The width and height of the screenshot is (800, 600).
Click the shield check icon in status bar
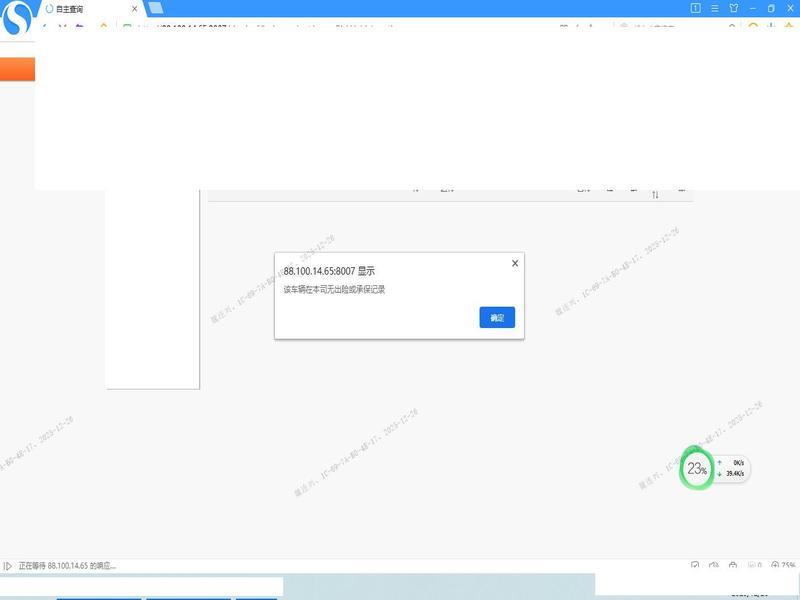tap(695, 566)
